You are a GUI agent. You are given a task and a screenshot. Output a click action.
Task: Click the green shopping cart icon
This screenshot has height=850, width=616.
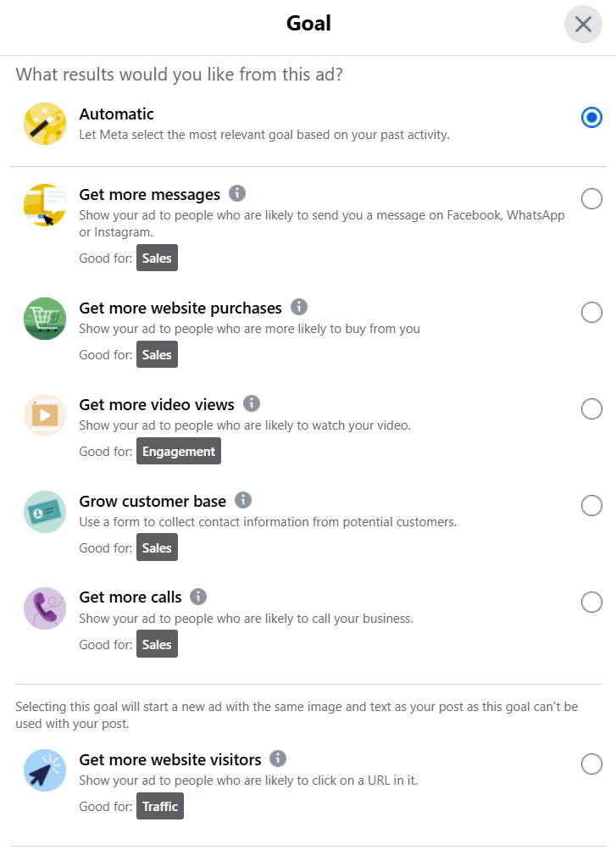pyautogui.click(x=45, y=319)
